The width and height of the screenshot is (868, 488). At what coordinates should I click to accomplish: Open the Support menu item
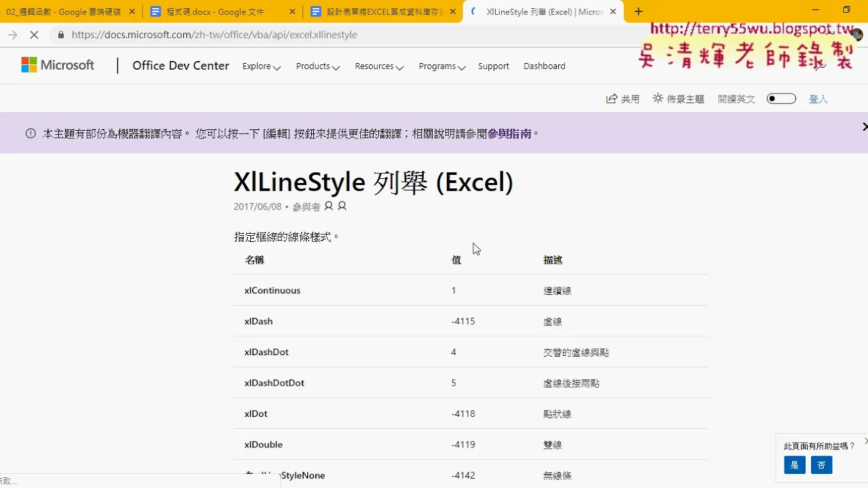(493, 66)
